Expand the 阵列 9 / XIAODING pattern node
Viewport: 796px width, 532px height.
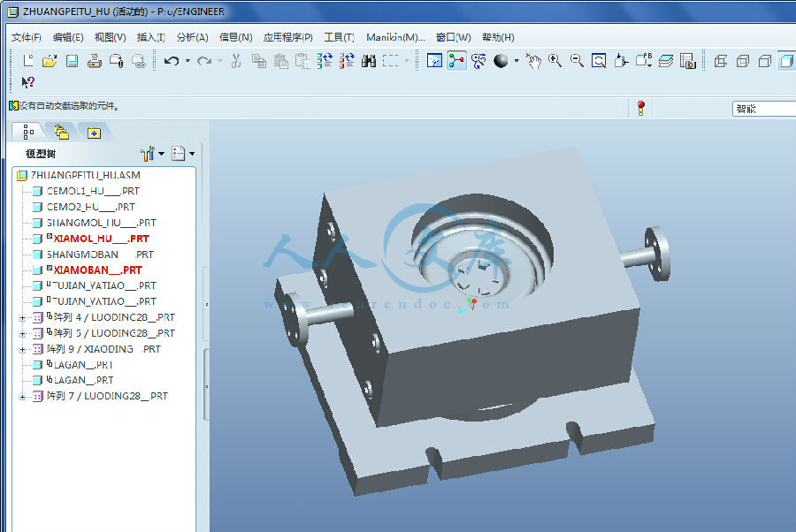pyautogui.click(x=22, y=349)
